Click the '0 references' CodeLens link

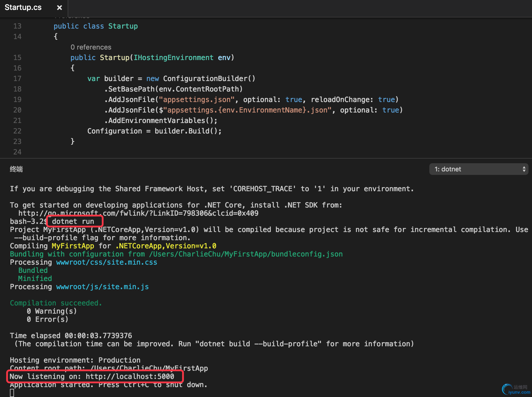(x=91, y=47)
